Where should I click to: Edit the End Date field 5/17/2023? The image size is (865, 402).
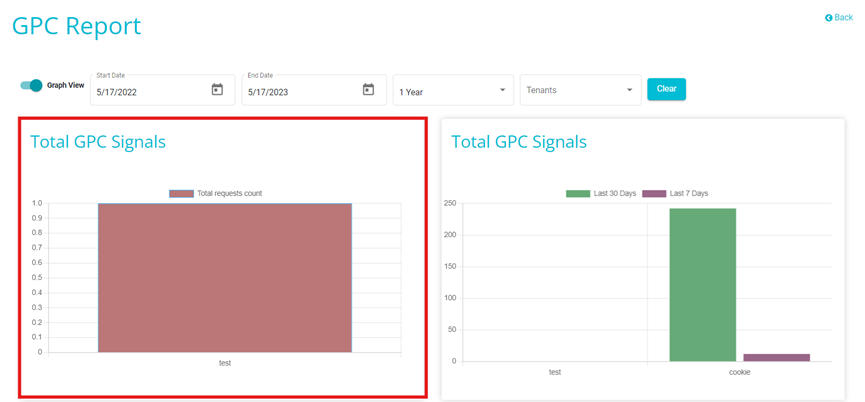coord(314,90)
